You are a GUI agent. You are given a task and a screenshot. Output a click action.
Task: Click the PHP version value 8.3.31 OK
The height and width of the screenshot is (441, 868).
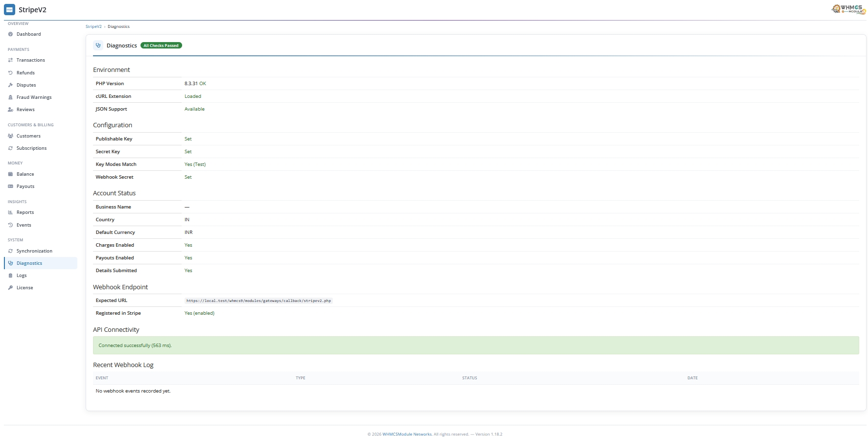pyautogui.click(x=195, y=84)
